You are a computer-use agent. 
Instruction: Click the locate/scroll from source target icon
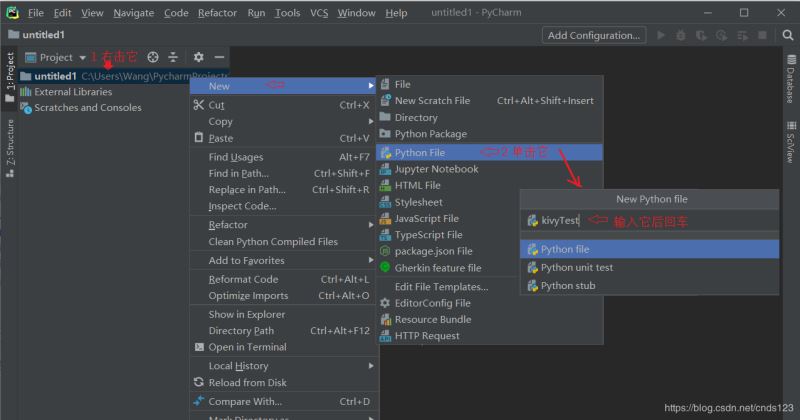tap(153, 57)
